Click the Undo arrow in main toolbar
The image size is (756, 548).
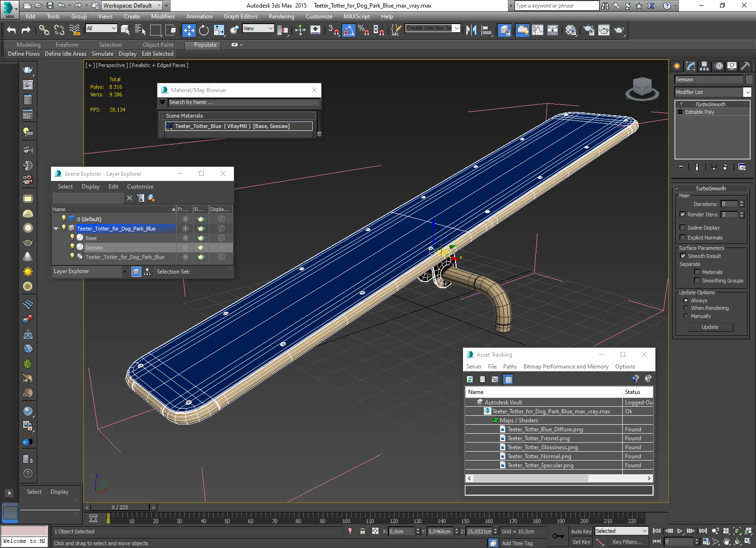coord(11,30)
